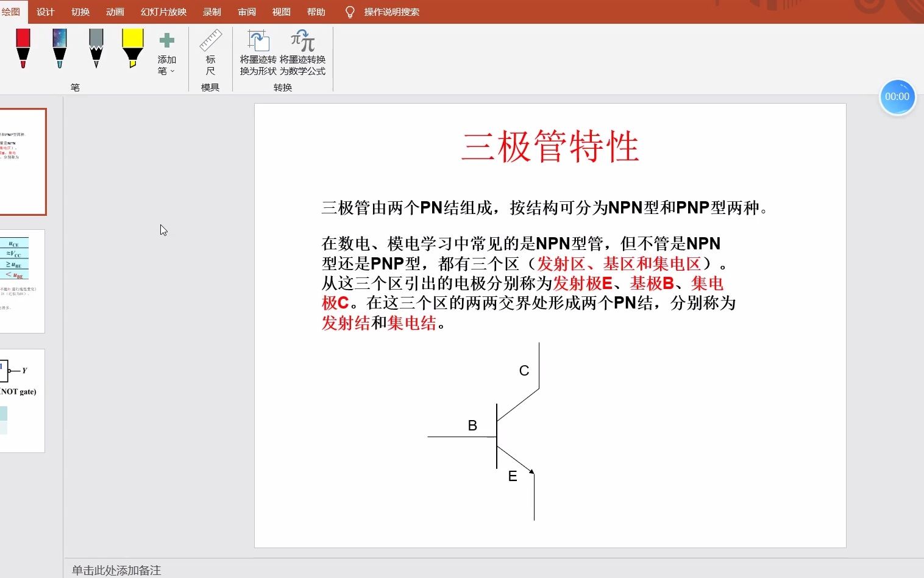
Task: Open the 绘图 (Draw) tab
Action: coord(10,12)
